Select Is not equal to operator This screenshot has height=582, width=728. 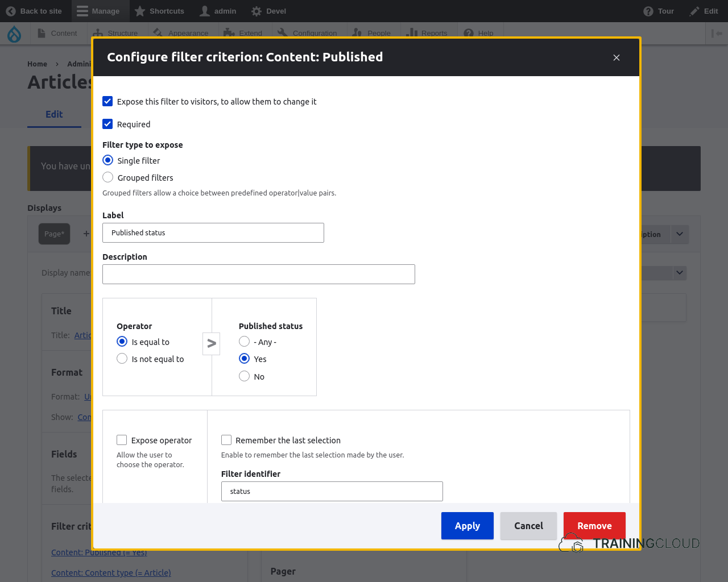(122, 359)
